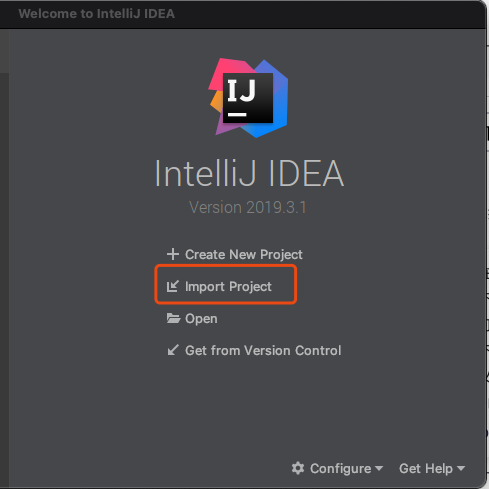This screenshot has width=489, height=489.
Task: Choose the Import Project text link
Action: point(228,286)
